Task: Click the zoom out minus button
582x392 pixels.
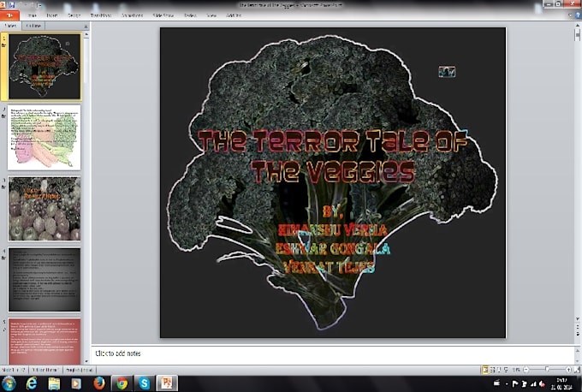Action: tap(526, 370)
